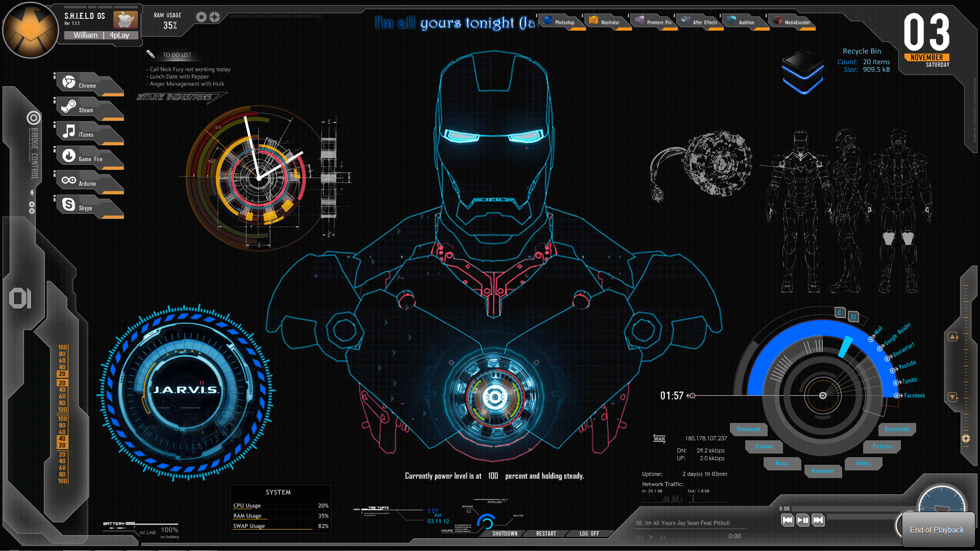This screenshot has width=980, height=551.
Task: Open the iTunes launcher
Action: pyautogui.click(x=89, y=133)
